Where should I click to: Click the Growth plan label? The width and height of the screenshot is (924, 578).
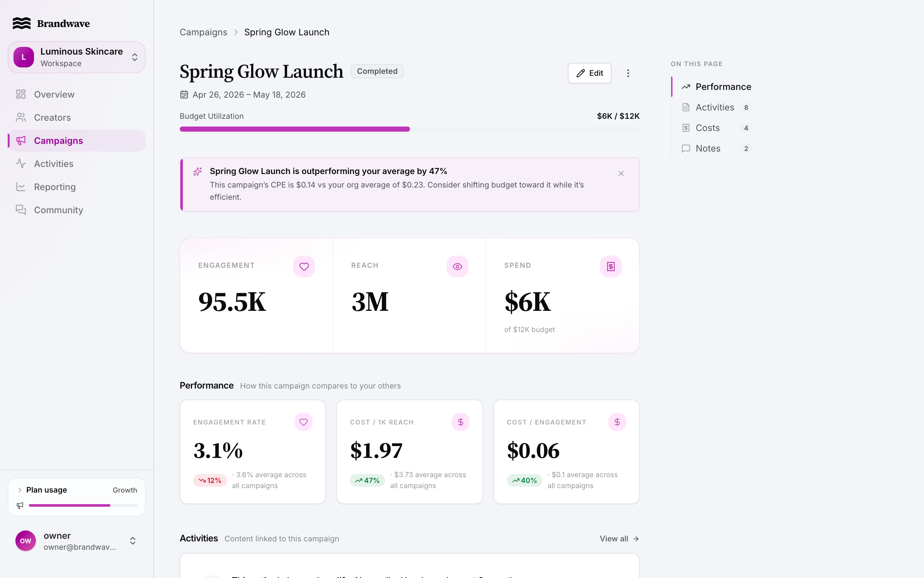point(125,490)
